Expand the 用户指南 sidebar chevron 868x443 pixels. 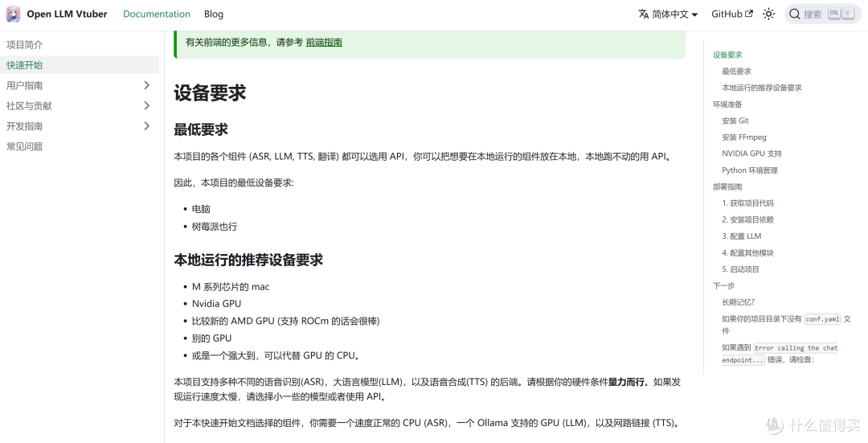tap(147, 85)
